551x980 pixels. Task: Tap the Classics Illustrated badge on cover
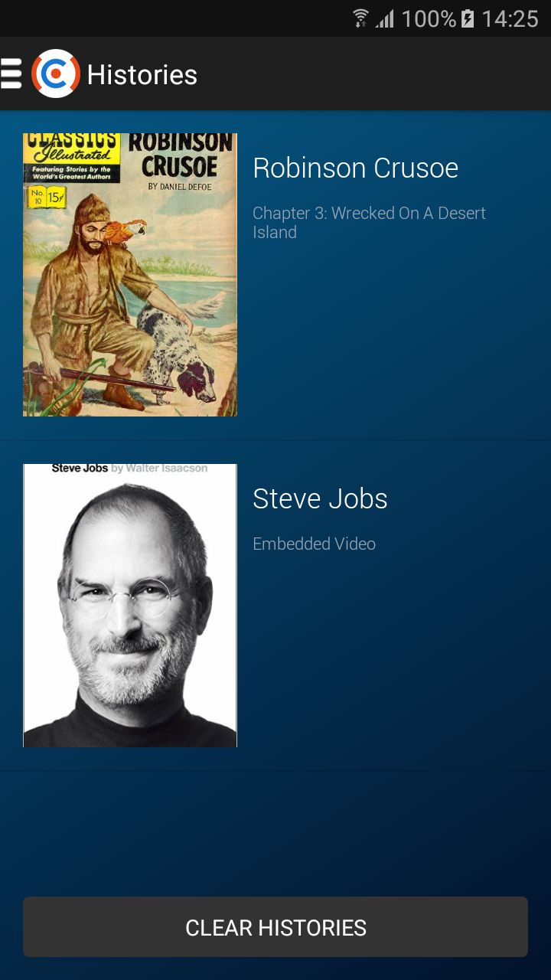tap(71, 158)
